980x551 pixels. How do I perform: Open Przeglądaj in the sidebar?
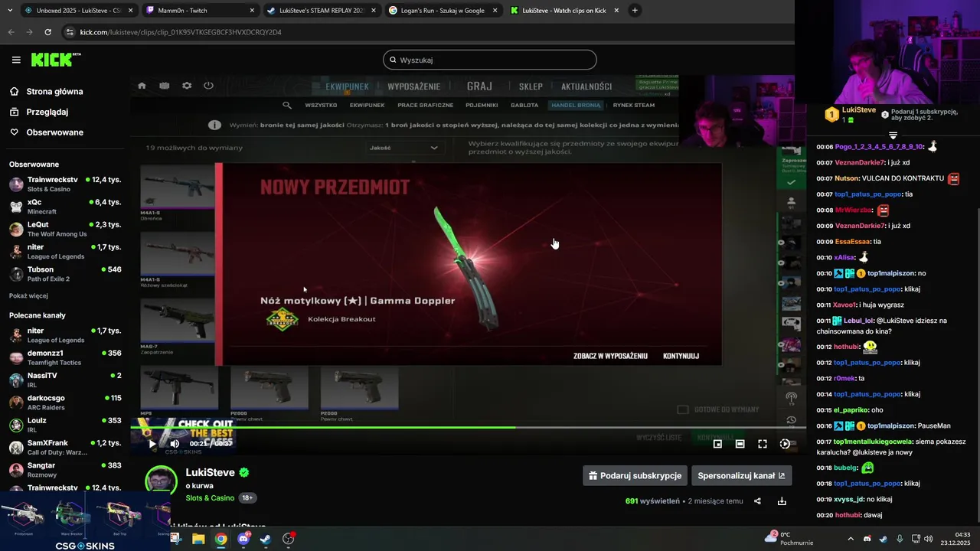(x=47, y=112)
